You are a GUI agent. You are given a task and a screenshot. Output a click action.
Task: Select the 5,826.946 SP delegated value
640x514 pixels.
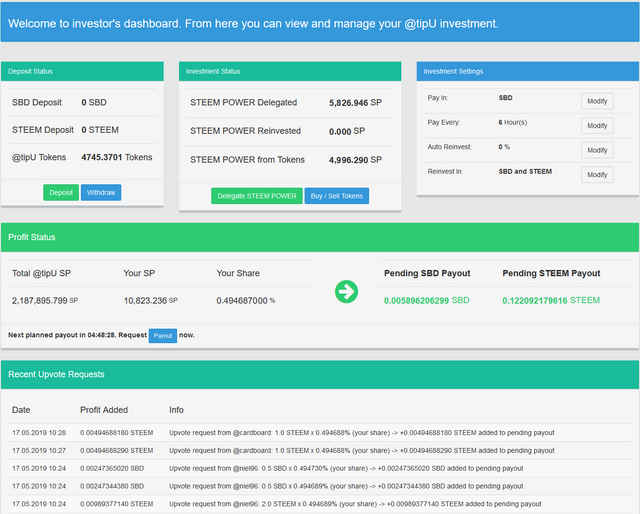coord(356,103)
